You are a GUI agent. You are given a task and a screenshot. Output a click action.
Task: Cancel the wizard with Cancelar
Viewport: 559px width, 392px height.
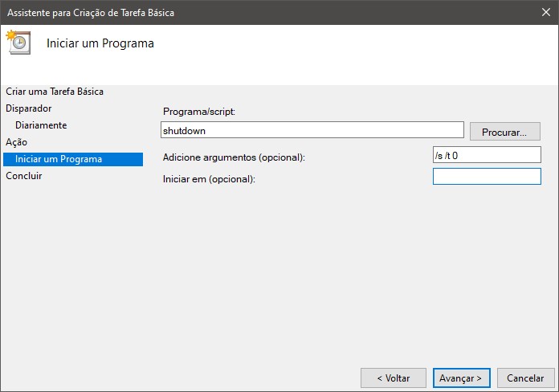[526, 378]
